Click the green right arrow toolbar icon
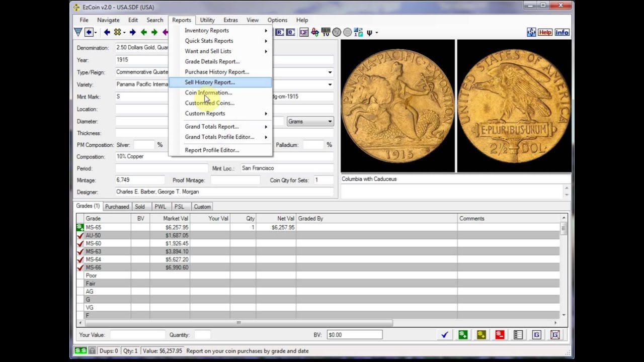 [154, 32]
